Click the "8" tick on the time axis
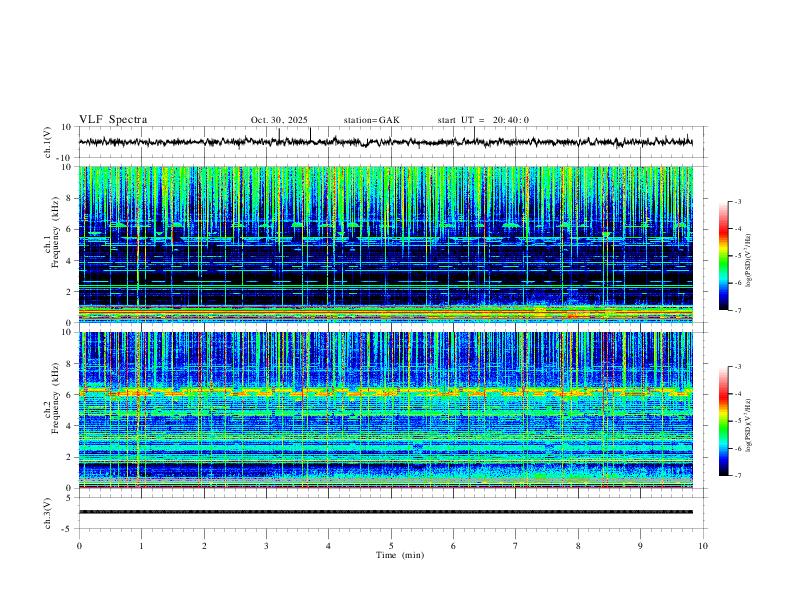Viewport: 792px width, 612px height. [x=578, y=546]
